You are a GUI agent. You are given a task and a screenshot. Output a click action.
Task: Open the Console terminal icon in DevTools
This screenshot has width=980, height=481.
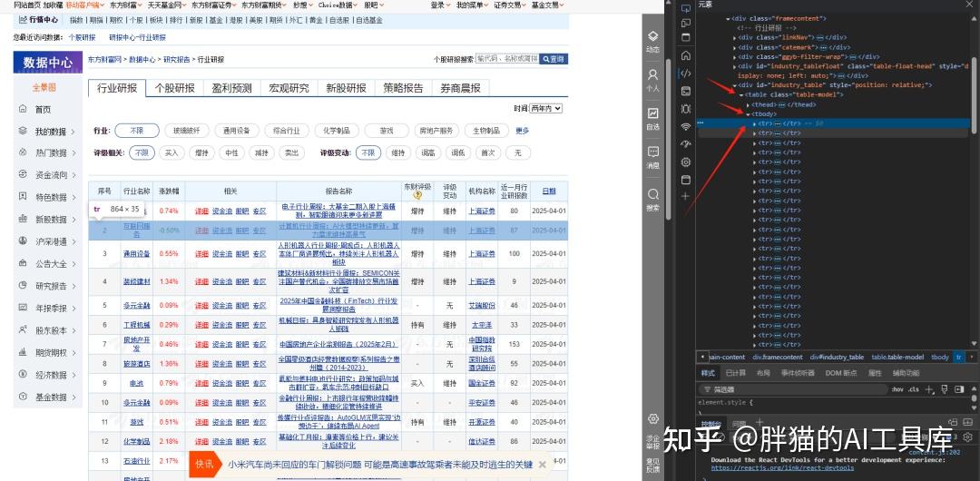click(x=686, y=92)
